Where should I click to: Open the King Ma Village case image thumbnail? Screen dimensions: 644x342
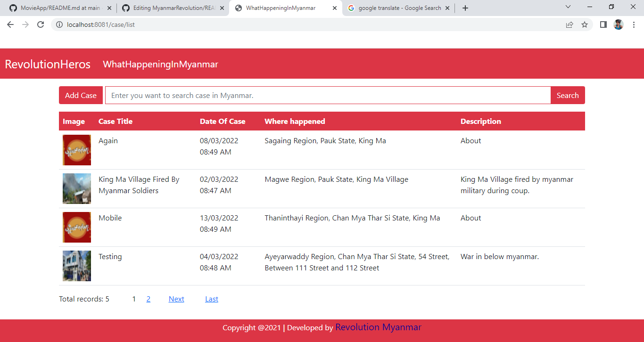tap(76, 188)
